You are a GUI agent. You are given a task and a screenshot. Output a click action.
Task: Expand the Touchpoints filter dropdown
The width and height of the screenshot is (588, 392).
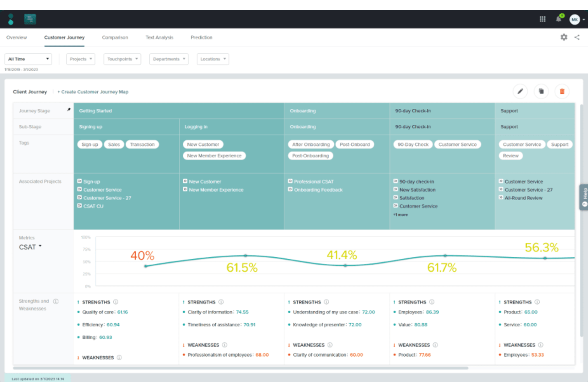(x=122, y=59)
